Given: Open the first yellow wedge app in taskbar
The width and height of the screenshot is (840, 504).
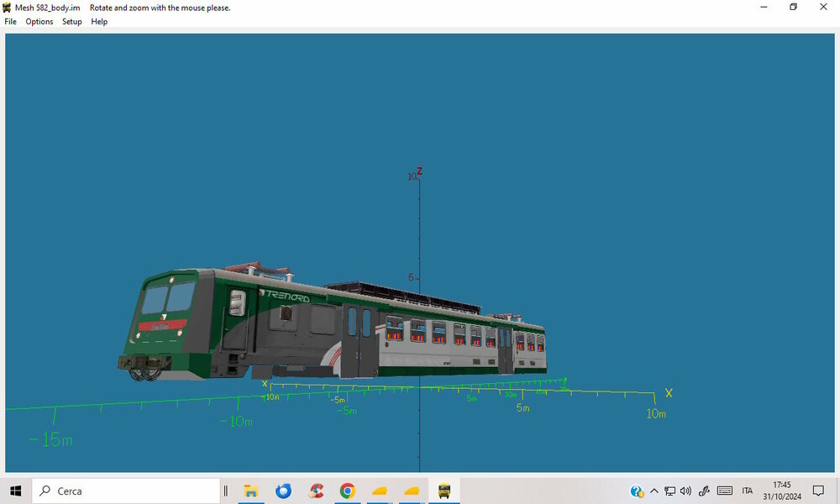Looking at the screenshot, I should pyautogui.click(x=380, y=491).
